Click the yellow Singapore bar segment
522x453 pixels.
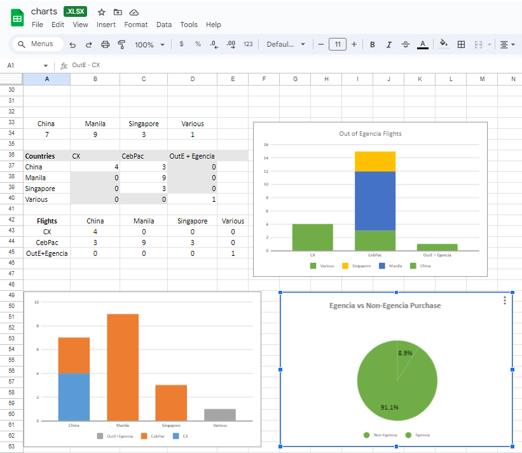tap(375, 161)
